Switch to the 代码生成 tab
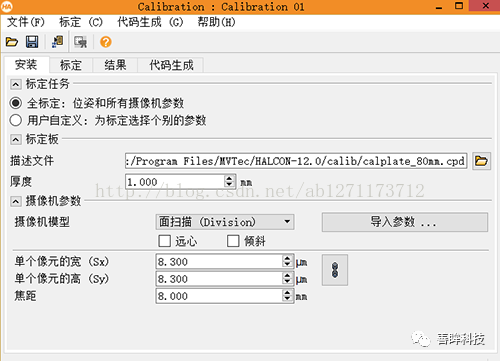 pos(171,65)
